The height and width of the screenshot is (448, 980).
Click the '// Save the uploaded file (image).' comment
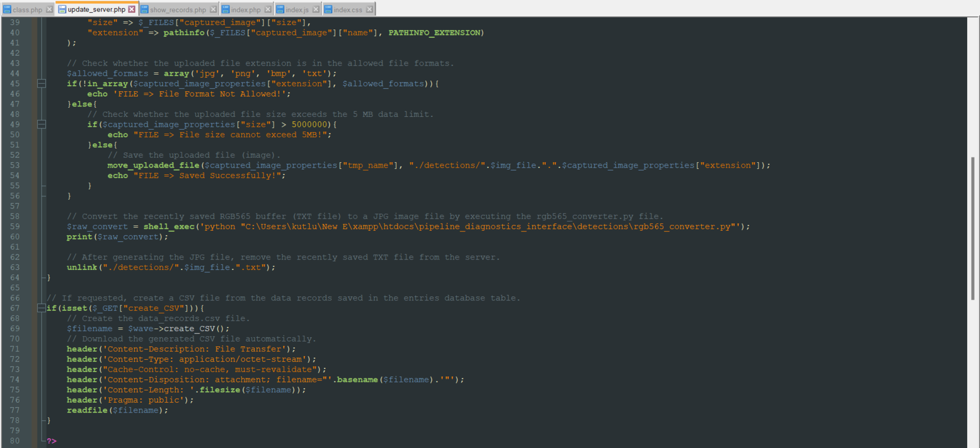pos(194,155)
